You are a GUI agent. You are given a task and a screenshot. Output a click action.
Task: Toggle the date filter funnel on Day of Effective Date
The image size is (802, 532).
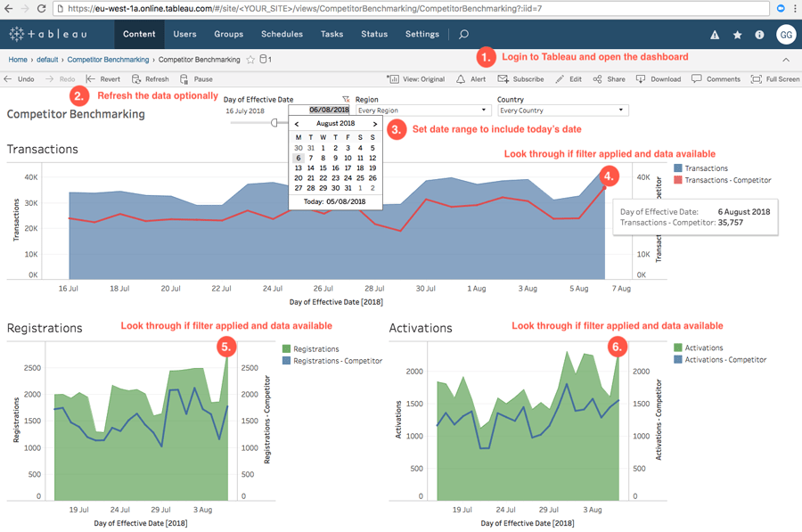click(345, 98)
